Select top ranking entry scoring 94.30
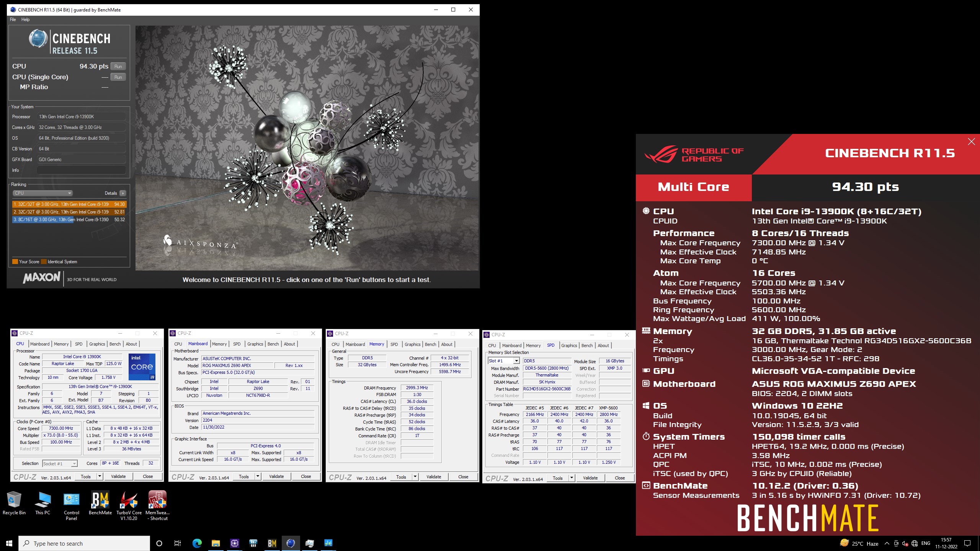 point(69,204)
